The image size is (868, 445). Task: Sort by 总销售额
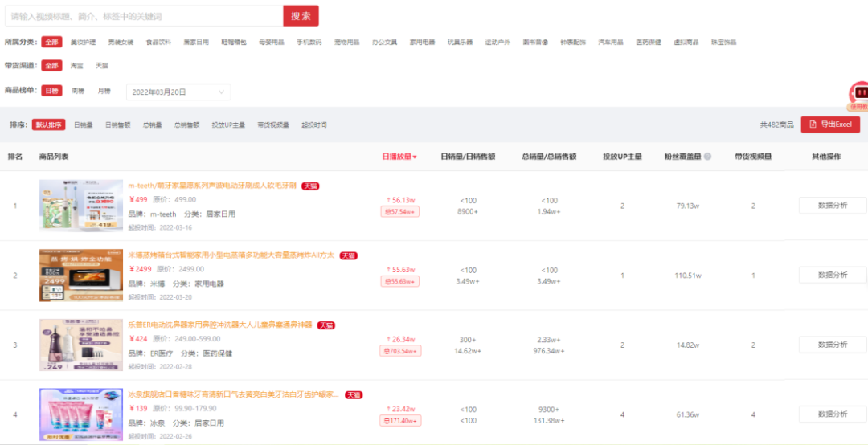[186, 125]
